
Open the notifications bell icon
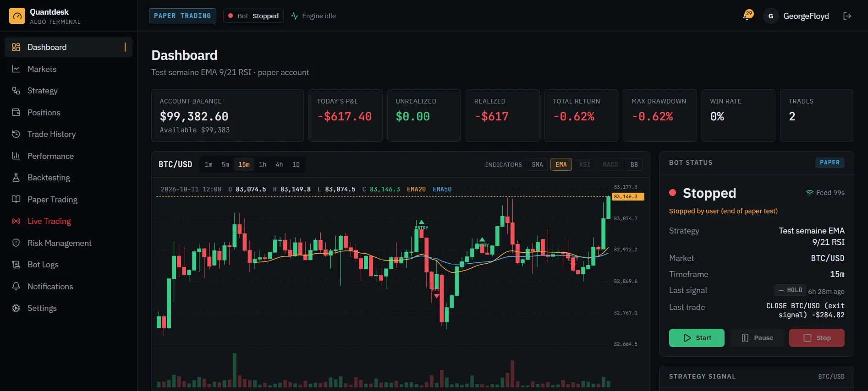point(747,16)
